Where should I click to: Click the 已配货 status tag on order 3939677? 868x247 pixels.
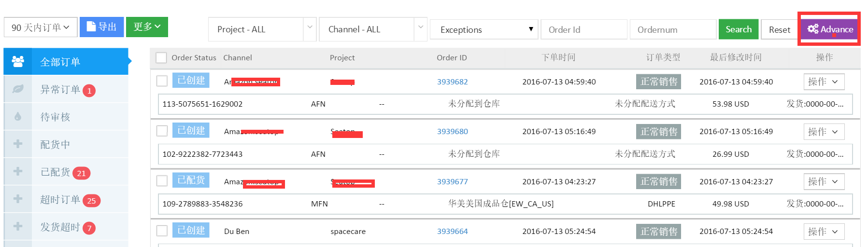pyautogui.click(x=191, y=180)
